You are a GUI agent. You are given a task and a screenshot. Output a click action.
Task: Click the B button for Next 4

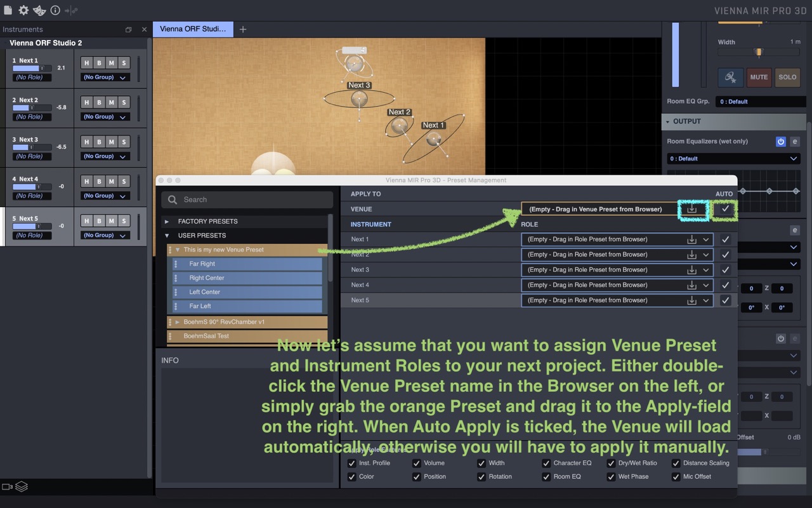tap(99, 181)
